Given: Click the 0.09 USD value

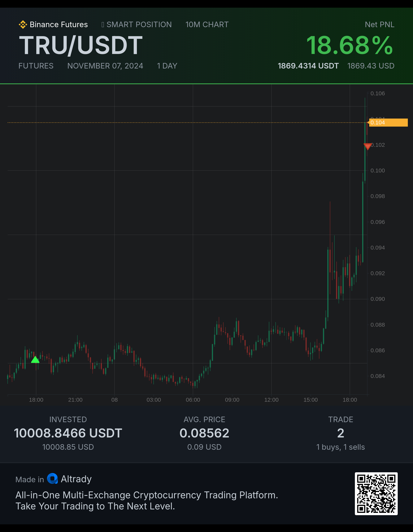Looking at the screenshot, I should [x=204, y=447].
